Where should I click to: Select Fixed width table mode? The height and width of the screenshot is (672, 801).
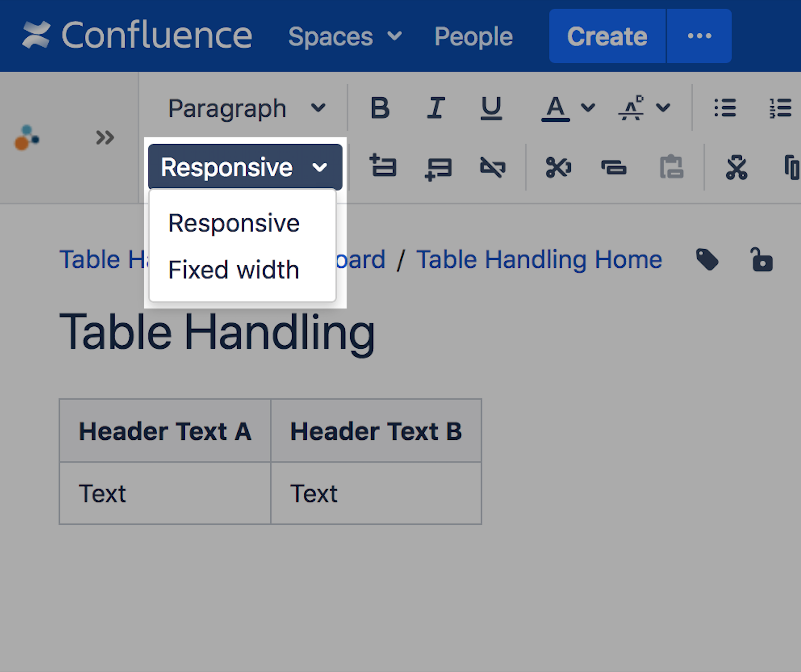click(234, 270)
